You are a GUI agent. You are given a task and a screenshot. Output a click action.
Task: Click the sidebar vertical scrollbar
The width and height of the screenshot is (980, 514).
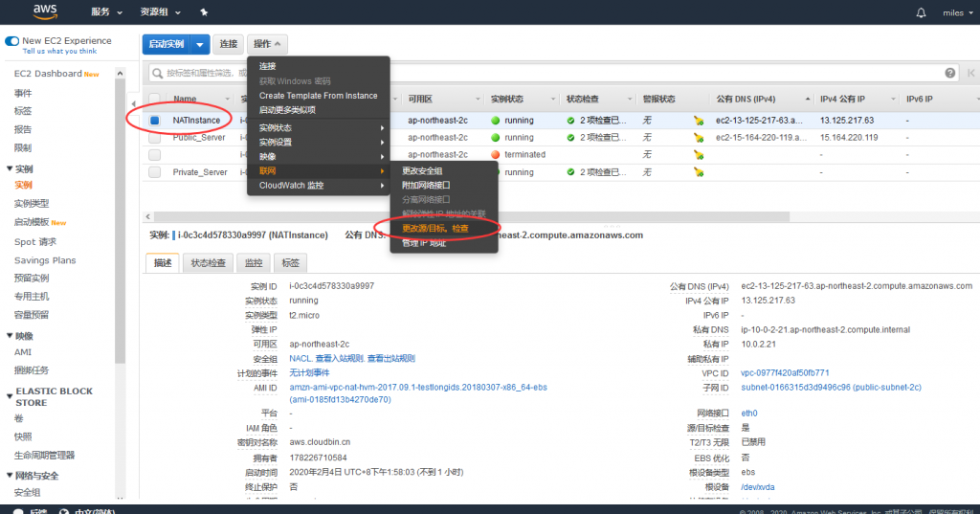click(x=120, y=219)
